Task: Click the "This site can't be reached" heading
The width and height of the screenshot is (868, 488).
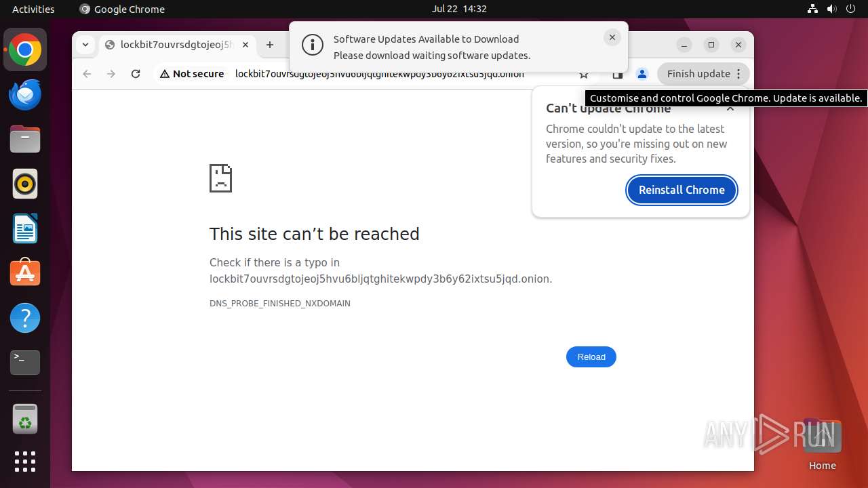Action: [x=315, y=234]
